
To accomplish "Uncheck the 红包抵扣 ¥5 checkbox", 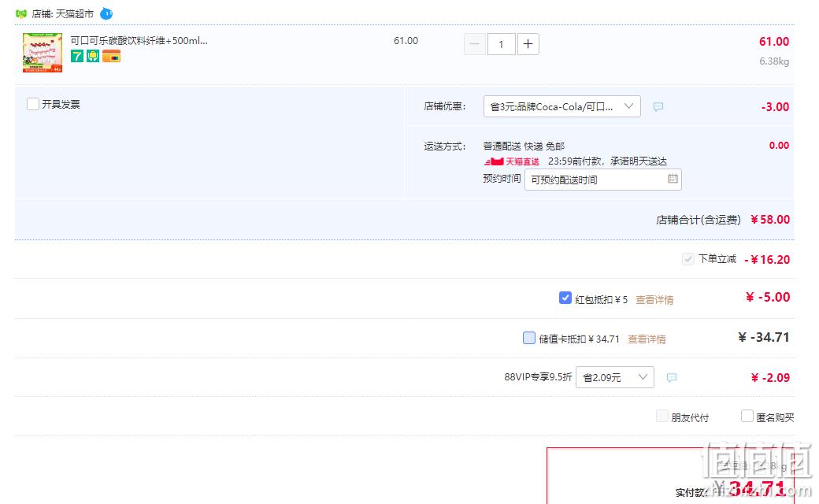I will pyautogui.click(x=565, y=298).
